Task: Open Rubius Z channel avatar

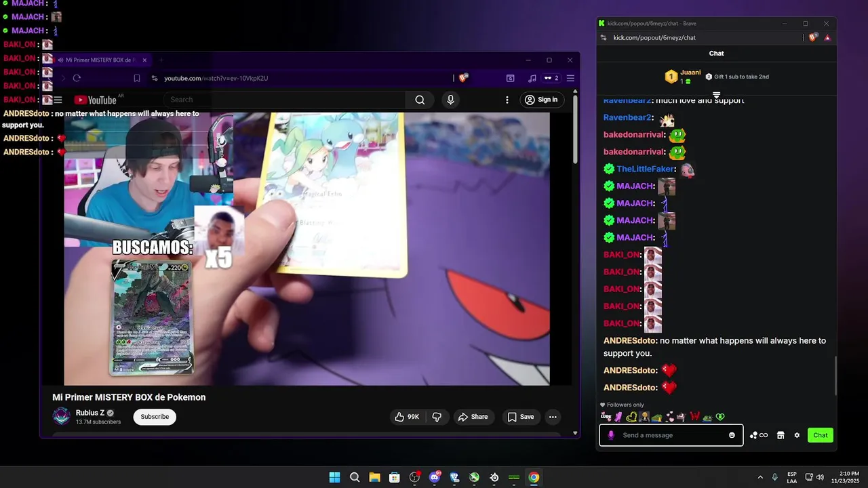Action: [62, 416]
